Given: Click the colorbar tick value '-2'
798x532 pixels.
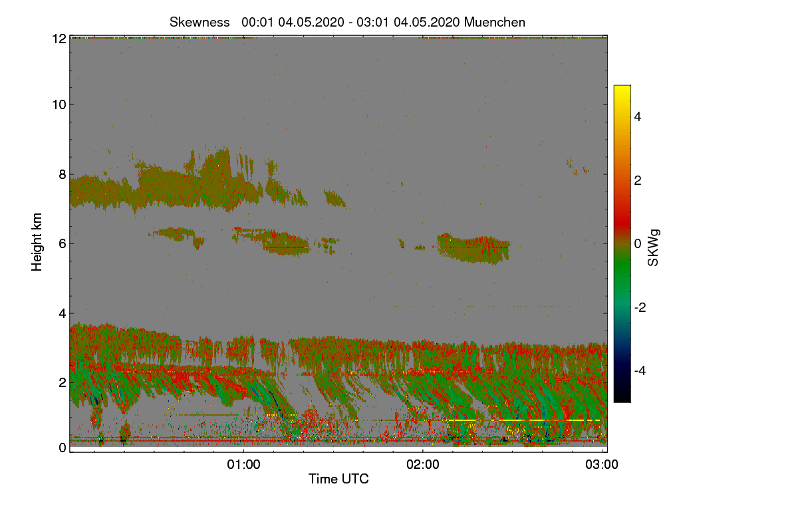Looking at the screenshot, I should (x=640, y=307).
